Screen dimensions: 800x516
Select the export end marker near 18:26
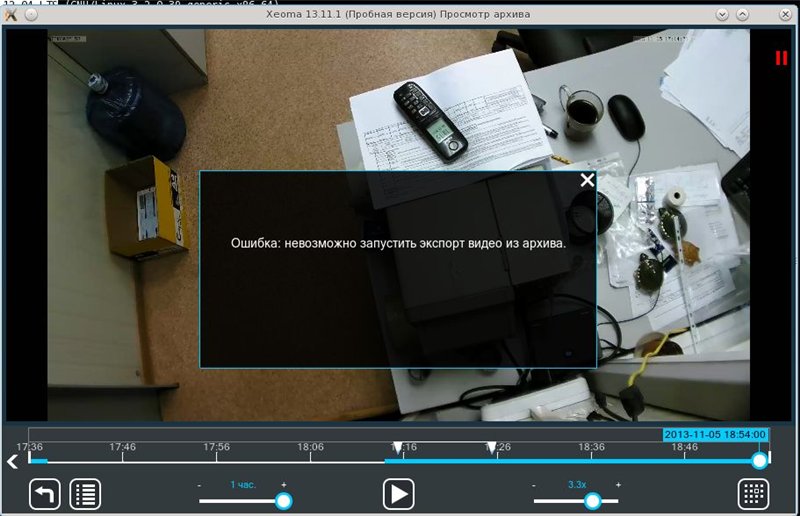click(x=491, y=448)
